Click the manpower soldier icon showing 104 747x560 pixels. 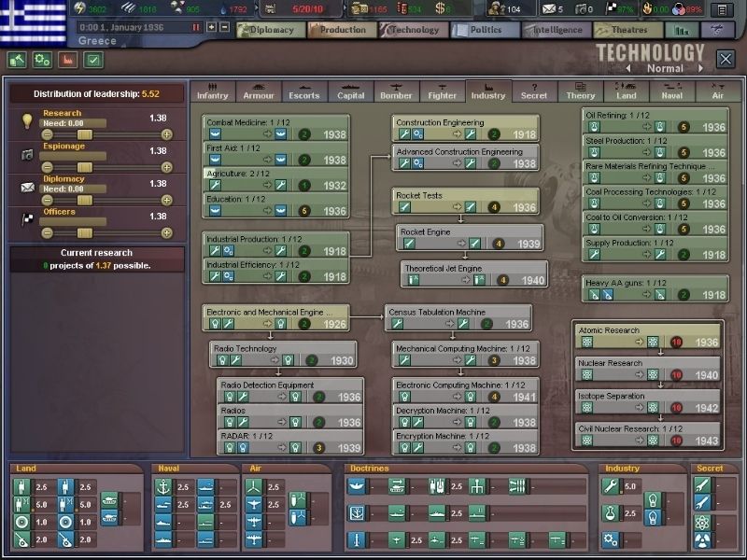[497, 8]
